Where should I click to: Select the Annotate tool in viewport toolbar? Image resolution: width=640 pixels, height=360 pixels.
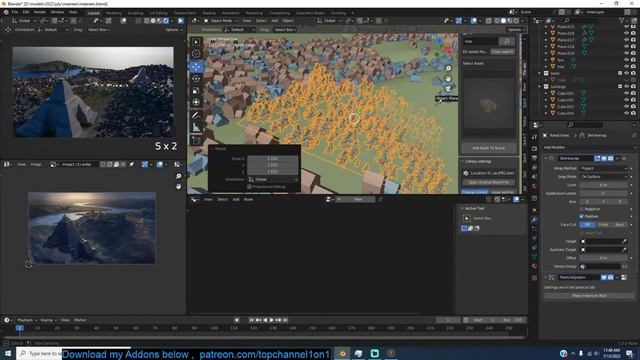tap(196, 116)
